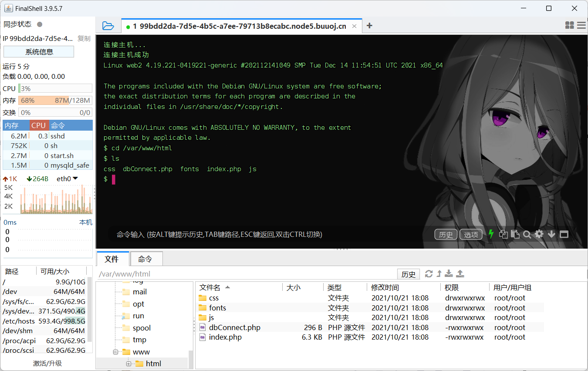The width and height of the screenshot is (588, 371).
Task: Open the eth0 network interface dropdown
Action: [x=67, y=179]
